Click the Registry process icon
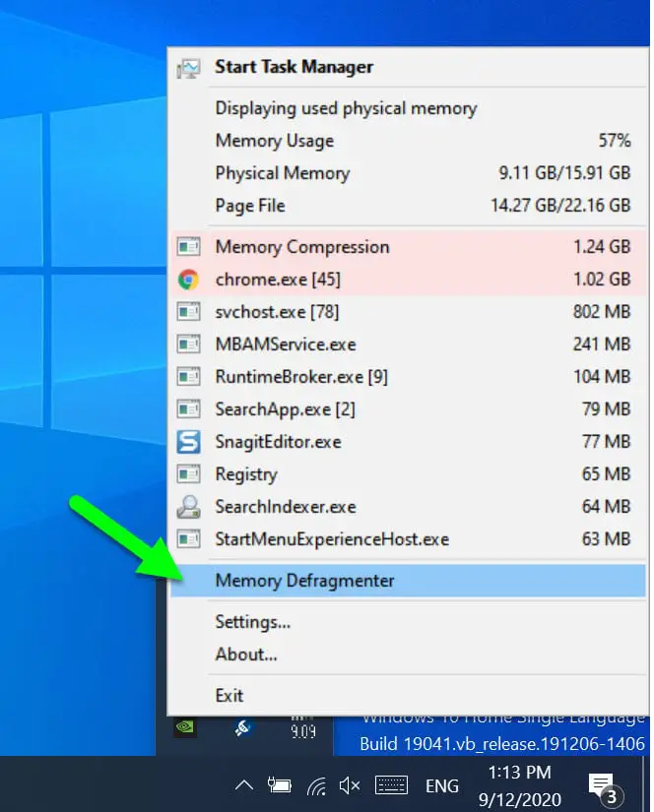This screenshot has height=812, width=654. pyautogui.click(x=188, y=474)
